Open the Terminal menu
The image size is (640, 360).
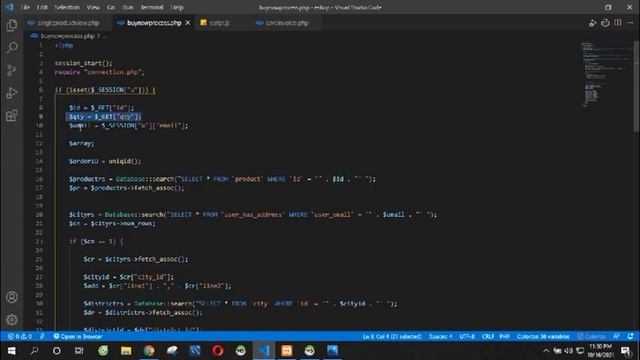point(152,7)
